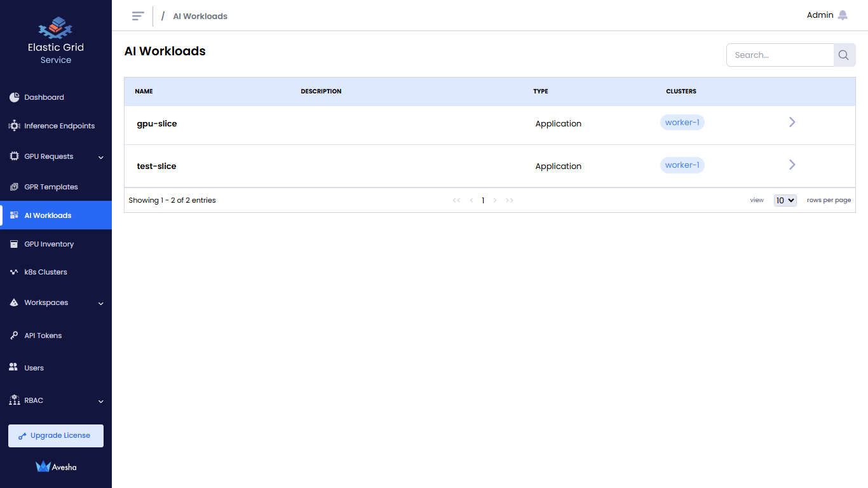The image size is (868, 488).
Task: Open the Users menu item
Action: point(34,368)
